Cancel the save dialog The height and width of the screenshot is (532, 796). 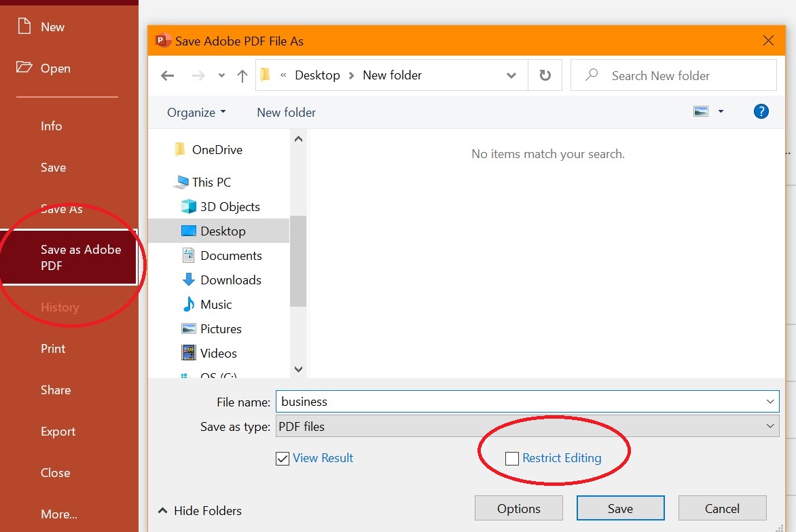722,508
